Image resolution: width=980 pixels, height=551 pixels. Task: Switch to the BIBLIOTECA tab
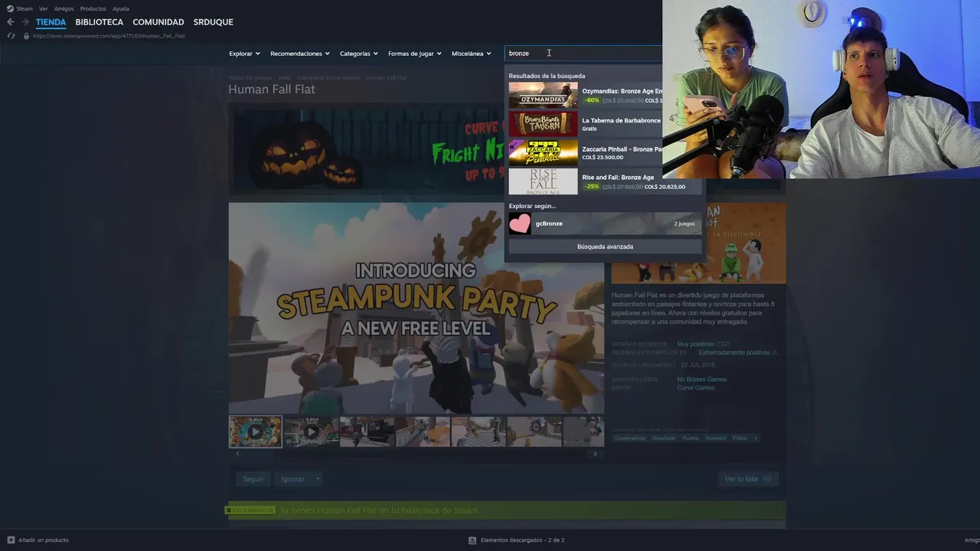[x=100, y=22]
